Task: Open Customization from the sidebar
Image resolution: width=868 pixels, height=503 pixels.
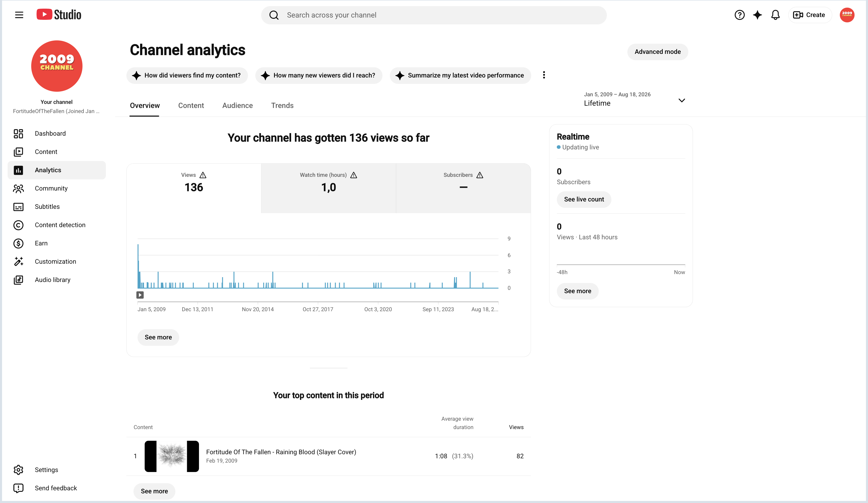Action: [x=57, y=261]
